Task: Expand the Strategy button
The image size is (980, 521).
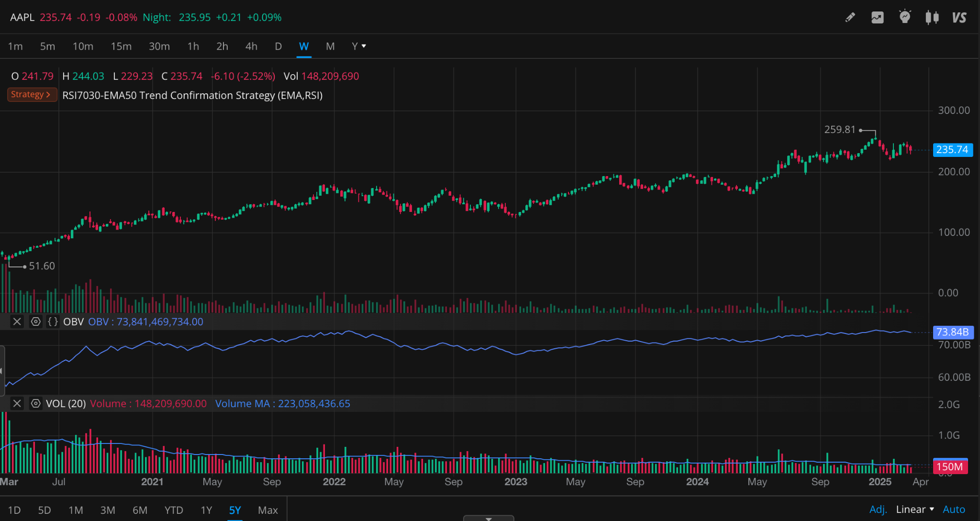Action: (x=31, y=95)
